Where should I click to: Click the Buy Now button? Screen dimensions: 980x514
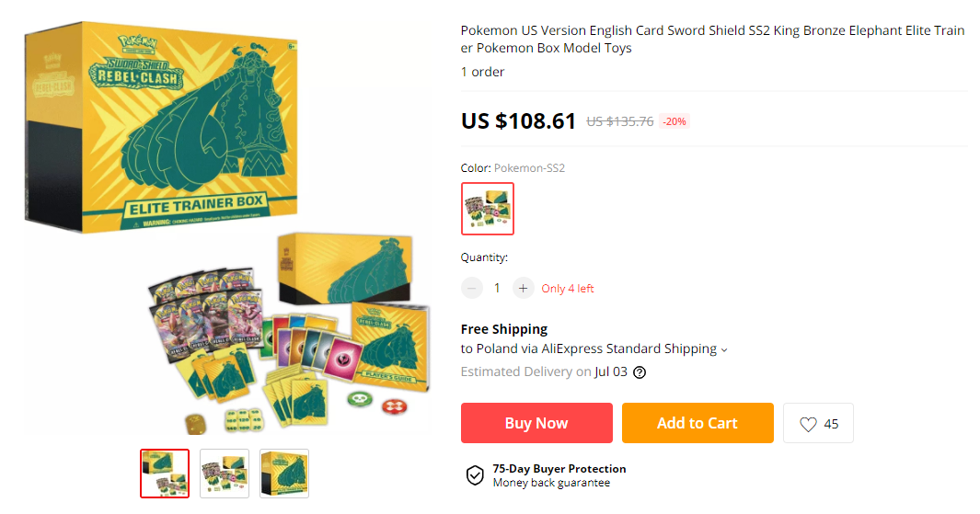(x=536, y=423)
